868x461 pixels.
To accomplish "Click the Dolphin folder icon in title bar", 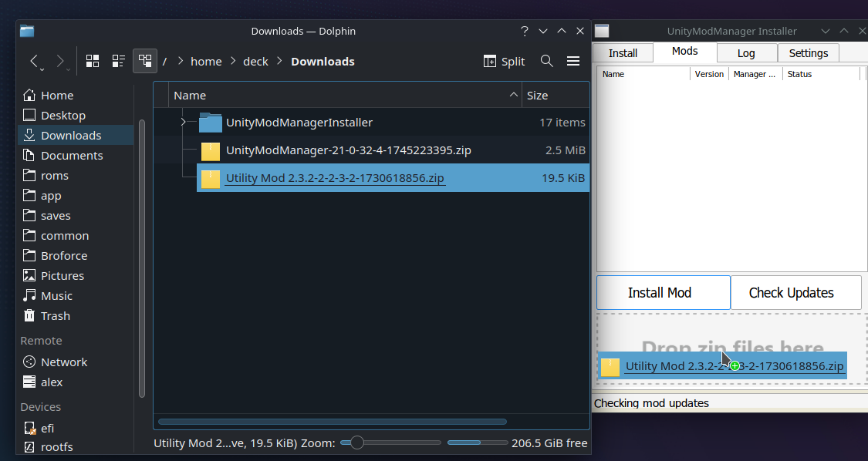I will (27, 31).
